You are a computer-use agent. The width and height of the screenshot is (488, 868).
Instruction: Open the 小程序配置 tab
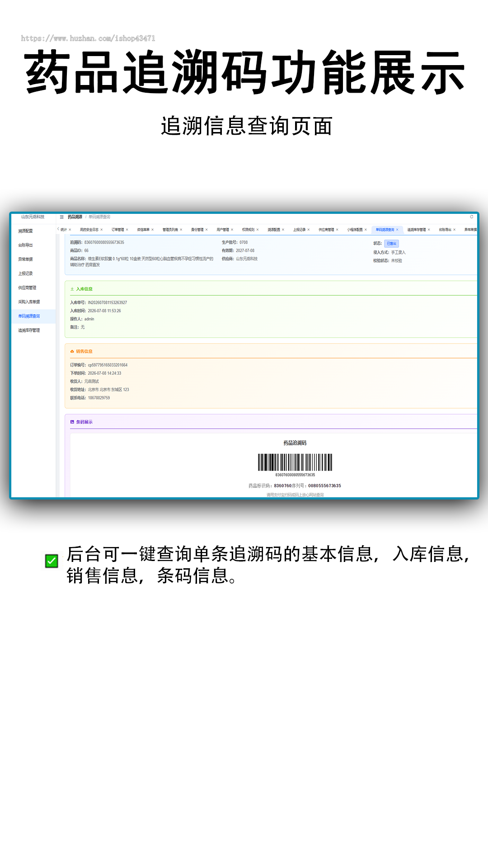[355, 230]
